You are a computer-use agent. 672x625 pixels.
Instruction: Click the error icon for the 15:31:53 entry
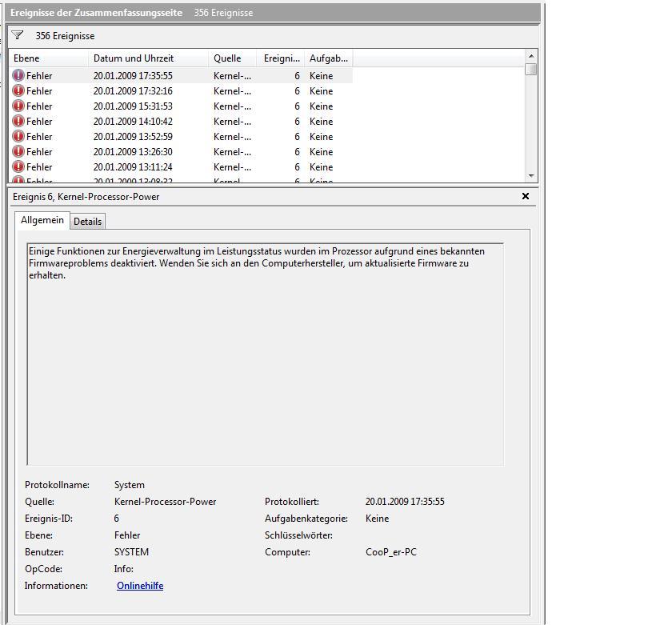tap(18, 106)
